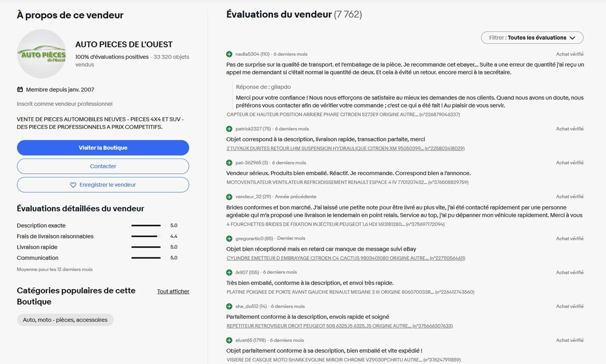Screen dimensions: 606x364
Task: Open the Filtrer Toutes les évaluations dropdown
Action: coord(532,38)
